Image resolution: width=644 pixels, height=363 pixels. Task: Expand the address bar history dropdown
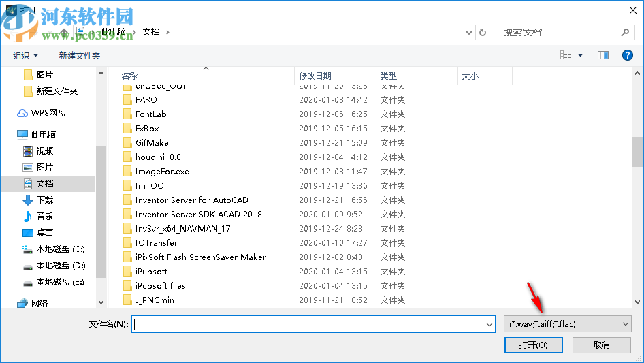tap(468, 33)
